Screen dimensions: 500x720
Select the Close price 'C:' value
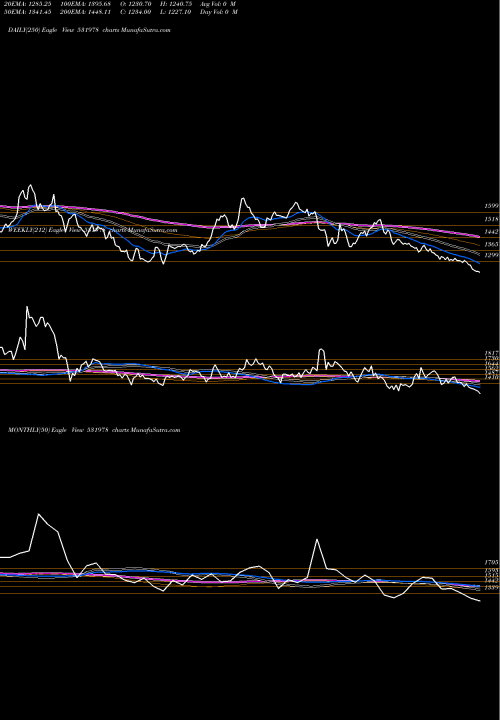[136, 12]
